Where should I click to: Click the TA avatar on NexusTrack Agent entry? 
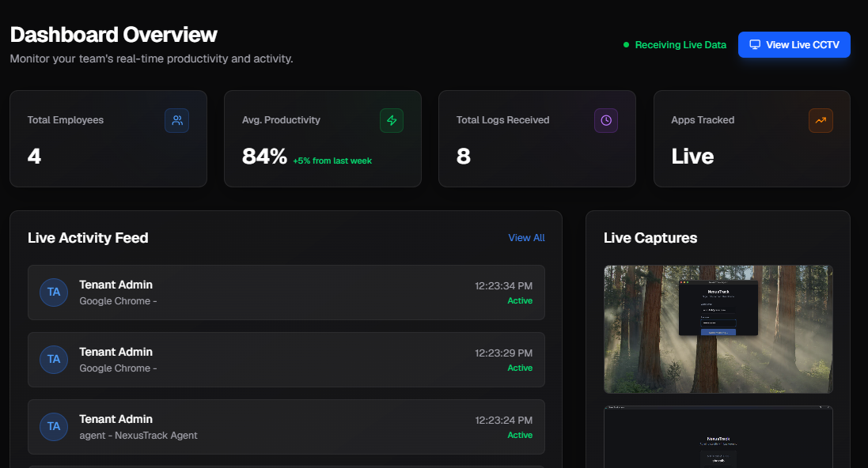pos(54,427)
